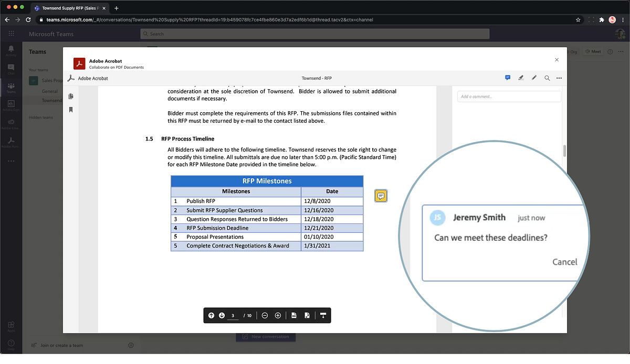The image size is (630, 364).
Task: Open the comment tool in Acrobat toolbar
Action: pos(508,78)
